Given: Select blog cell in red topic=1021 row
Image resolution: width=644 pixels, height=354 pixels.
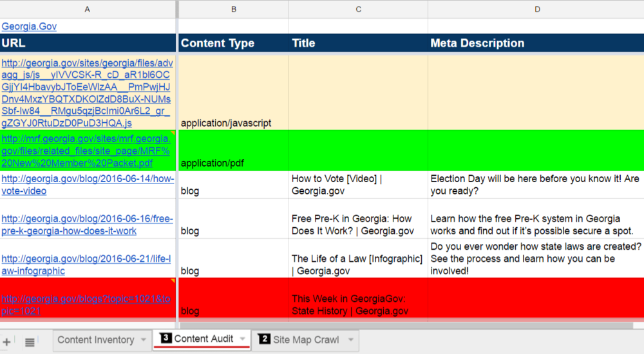Looking at the screenshot, I should click(233, 298).
